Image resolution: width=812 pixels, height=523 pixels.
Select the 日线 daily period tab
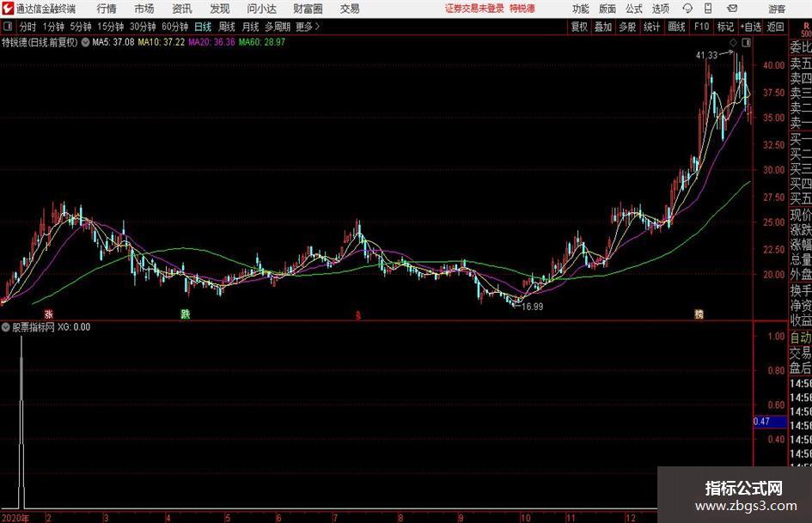point(203,27)
